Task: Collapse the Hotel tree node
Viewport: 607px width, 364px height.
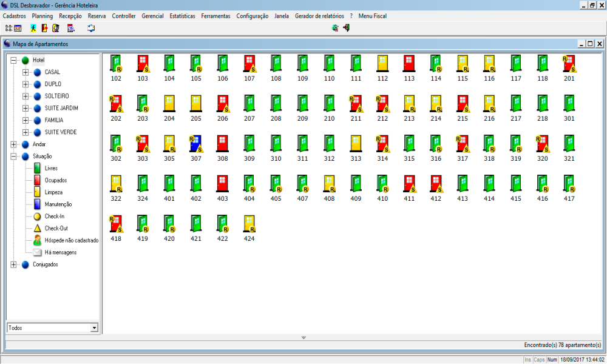Action: pos(13,60)
